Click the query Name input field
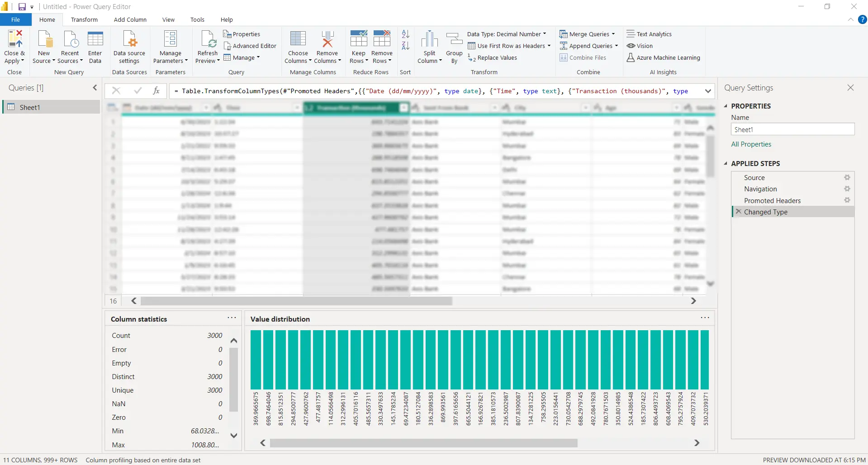868x465 pixels. click(792, 129)
